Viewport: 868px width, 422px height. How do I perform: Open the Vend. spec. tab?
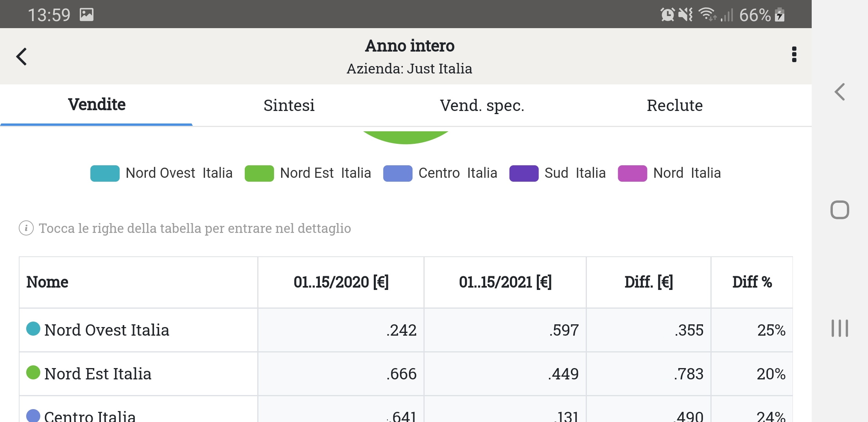pyautogui.click(x=482, y=105)
